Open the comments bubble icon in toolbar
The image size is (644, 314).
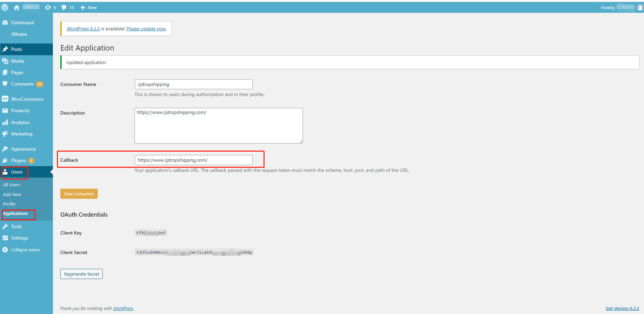coord(64,7)
